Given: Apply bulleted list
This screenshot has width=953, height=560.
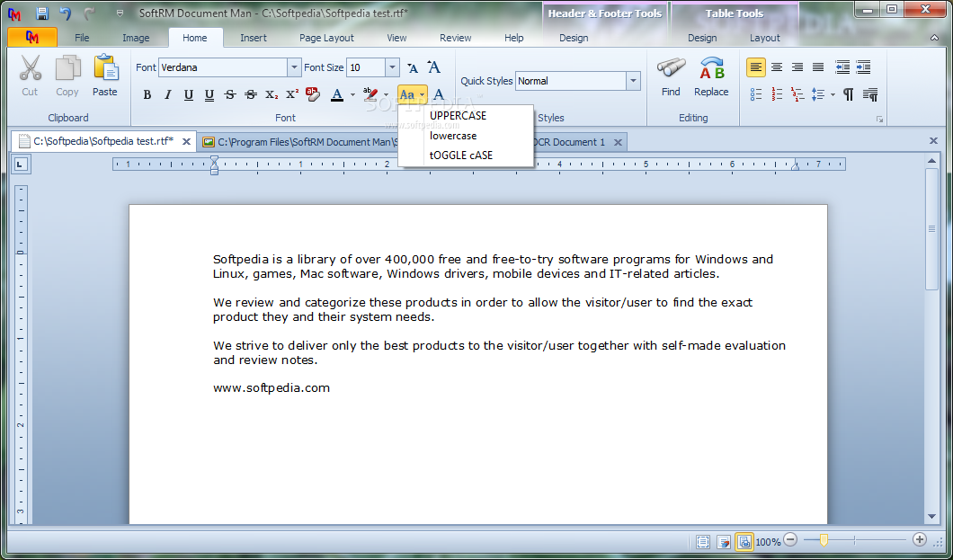Looking at the screenshot, I should tap(756, 94).
